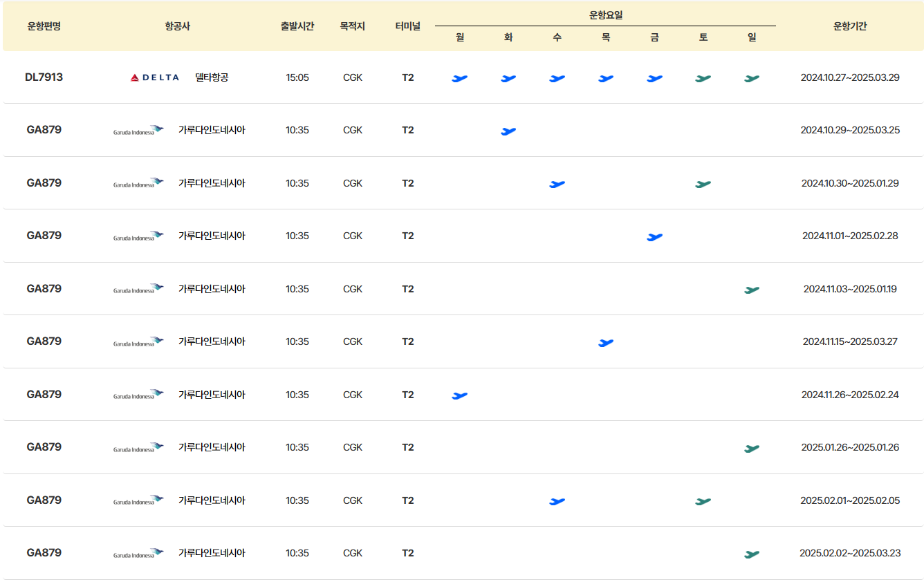Click Thursday plane icon in 2024.11.15~2025.03.27 row

pos(606,343)
